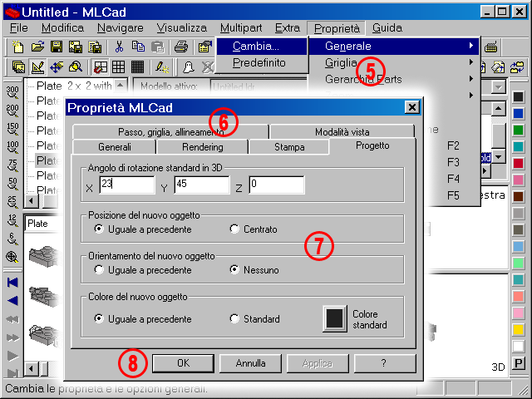The width and height of the screenshot is (532, 399).
Task: Open the Modifica menu
Action: tap(62, 27)
